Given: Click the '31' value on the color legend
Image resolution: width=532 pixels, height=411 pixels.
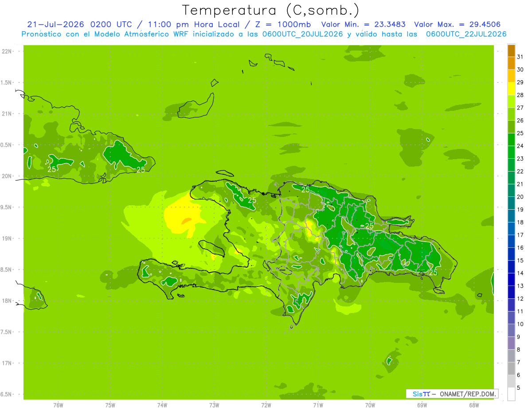Looking at the screenshot, I should pos(520,57).
